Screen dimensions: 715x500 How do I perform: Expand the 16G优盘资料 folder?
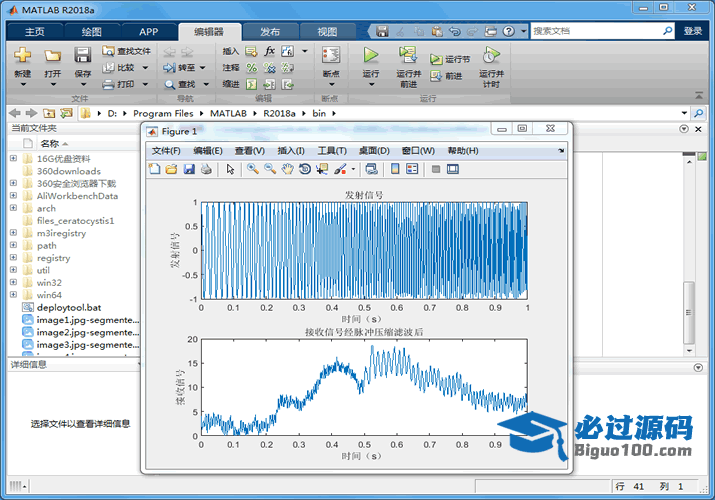pos(13,158)
